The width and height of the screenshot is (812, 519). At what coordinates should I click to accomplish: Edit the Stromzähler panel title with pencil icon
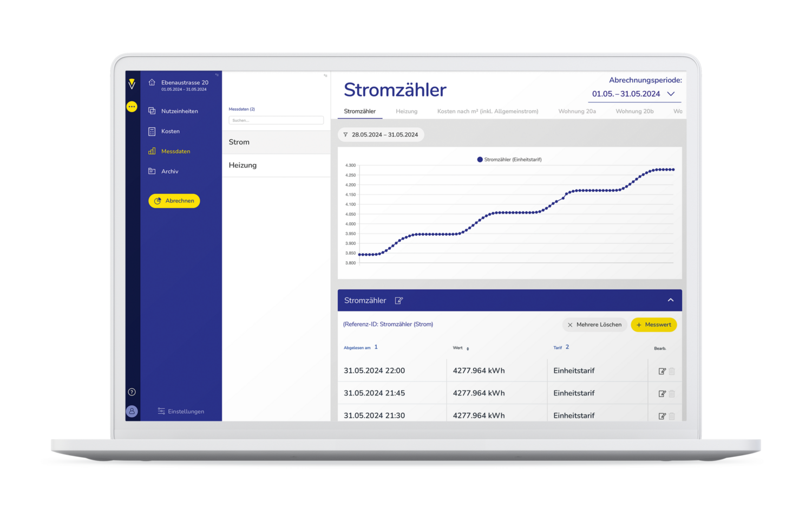pyautogui.click(x=399, y=301)
